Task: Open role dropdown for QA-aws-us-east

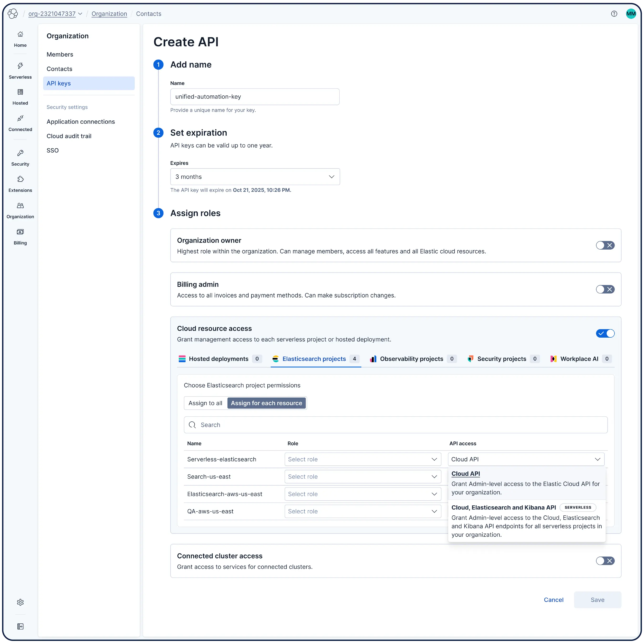Action: pyautogui.click(x=363, y=511)
